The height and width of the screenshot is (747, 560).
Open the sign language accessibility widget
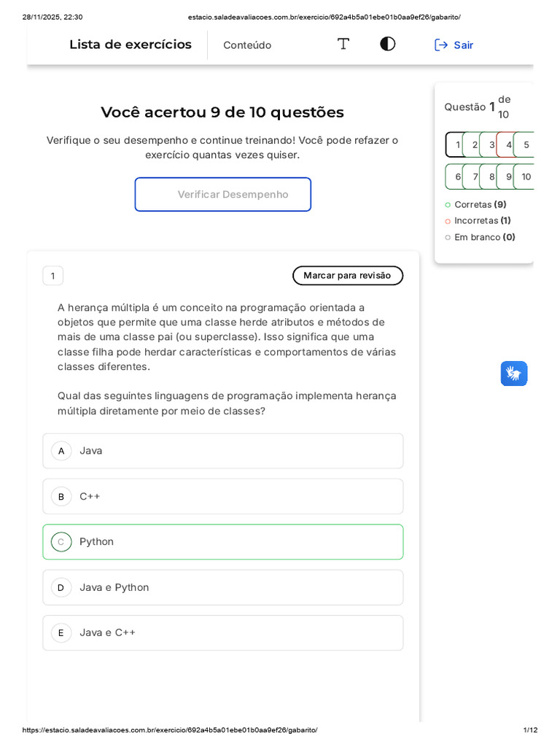[x=514, y=373]
